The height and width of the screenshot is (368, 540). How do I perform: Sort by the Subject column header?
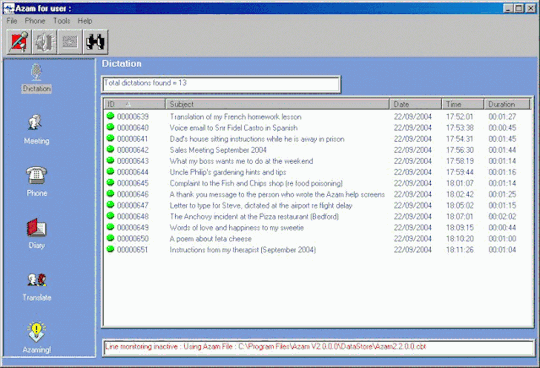(278, 104)
